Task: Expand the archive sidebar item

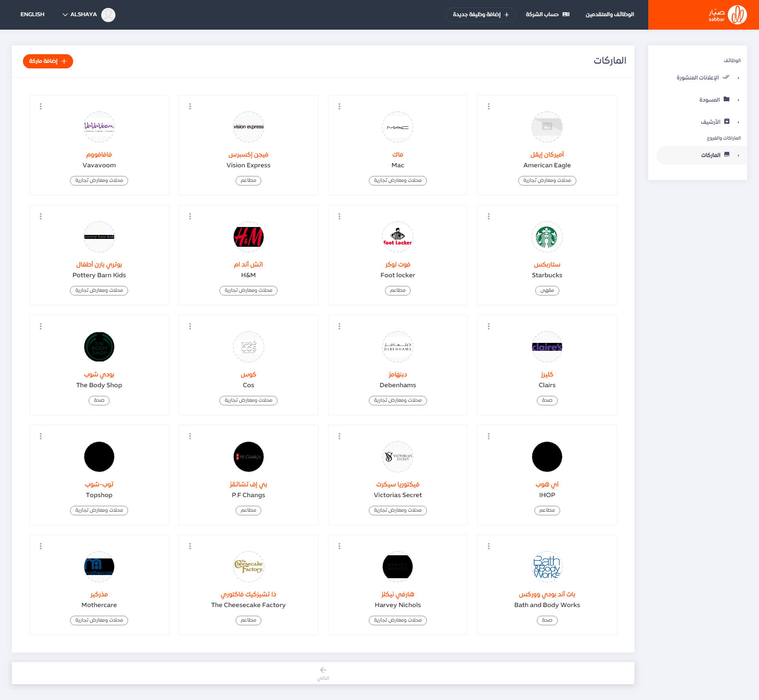Action: tap(711, 122)
